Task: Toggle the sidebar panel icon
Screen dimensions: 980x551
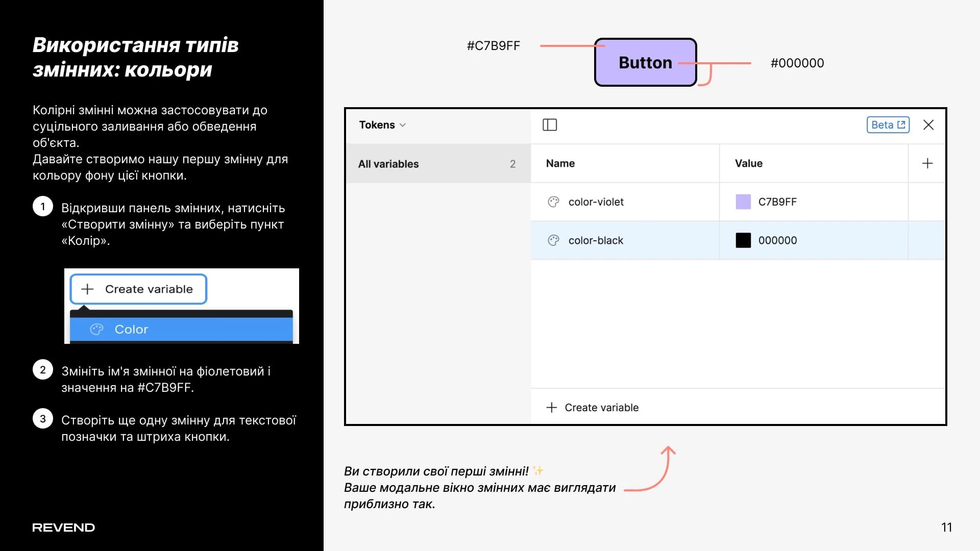Action: pos(550,125)
